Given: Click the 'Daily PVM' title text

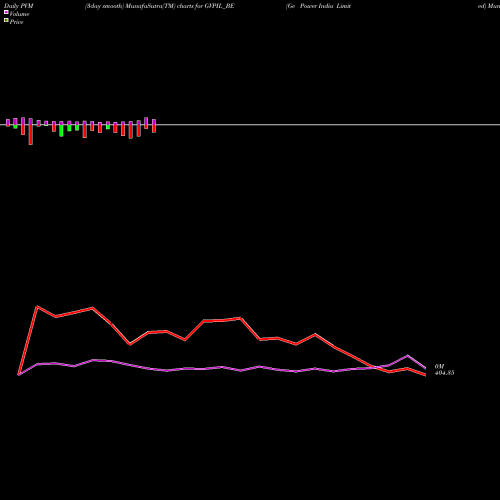Looking at the screenshot, I should [19, 6].
